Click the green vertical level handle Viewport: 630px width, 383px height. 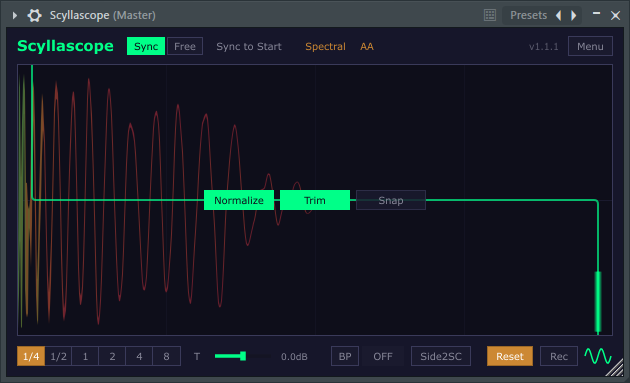598,301
